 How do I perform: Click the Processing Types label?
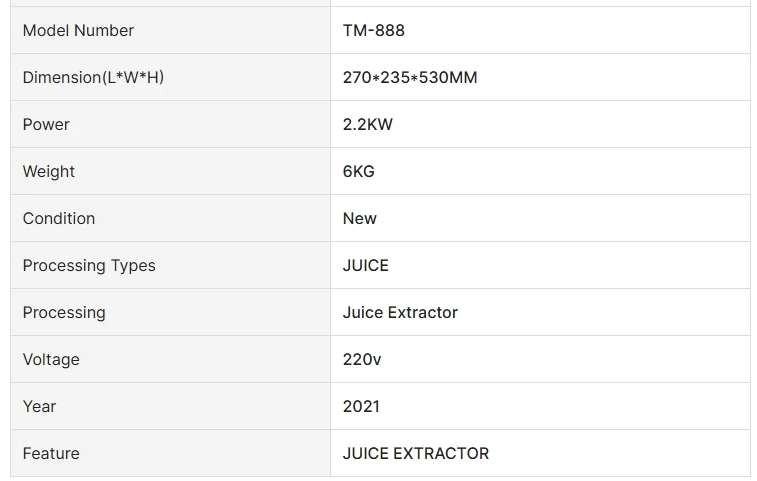click(89, 265)
